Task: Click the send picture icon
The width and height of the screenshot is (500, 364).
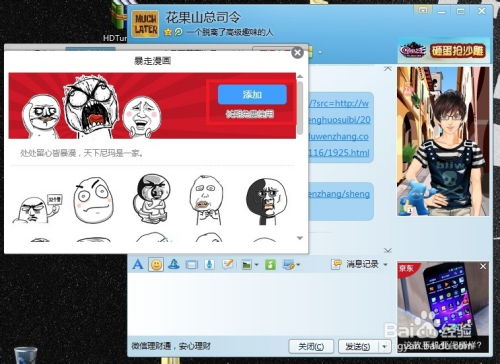Action: (247, 265)
